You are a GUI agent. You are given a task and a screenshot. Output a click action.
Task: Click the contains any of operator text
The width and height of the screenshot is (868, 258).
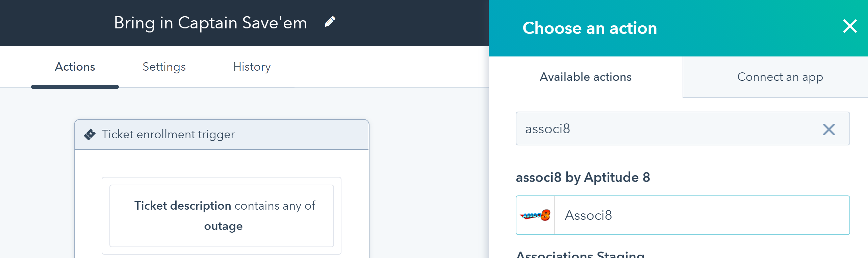tap(275, 206)
